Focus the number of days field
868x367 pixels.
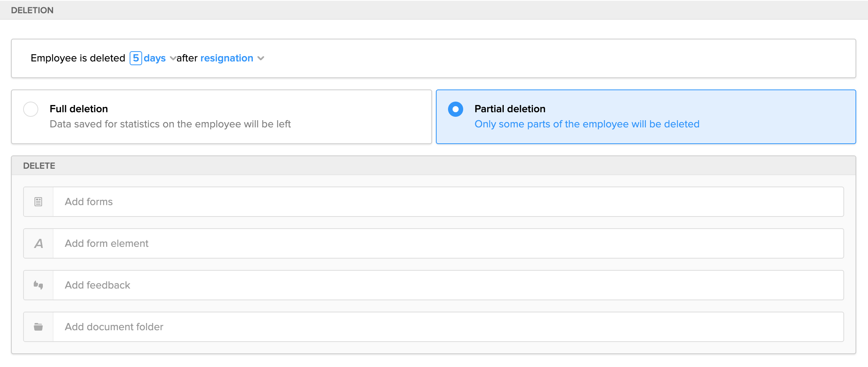click(136, 58)
